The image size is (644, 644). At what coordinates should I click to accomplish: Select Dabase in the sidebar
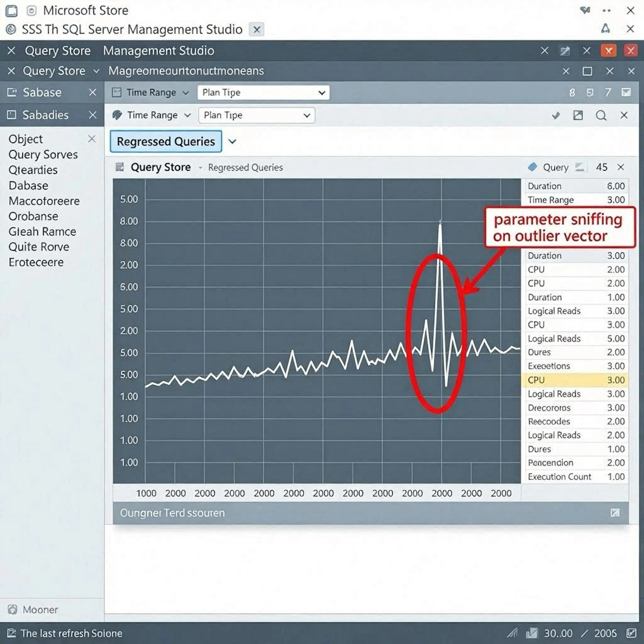coord(28,186)
